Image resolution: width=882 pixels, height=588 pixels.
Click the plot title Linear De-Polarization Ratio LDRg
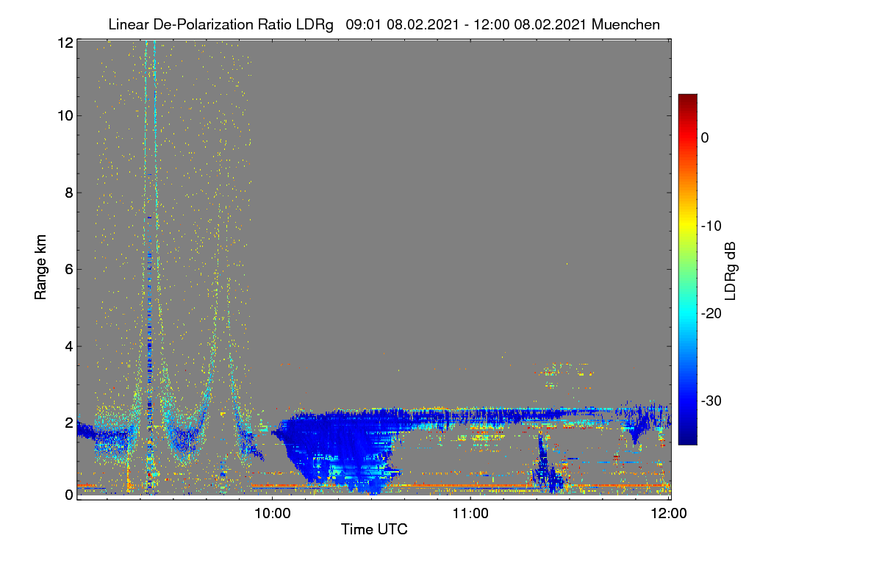[220, 24]
